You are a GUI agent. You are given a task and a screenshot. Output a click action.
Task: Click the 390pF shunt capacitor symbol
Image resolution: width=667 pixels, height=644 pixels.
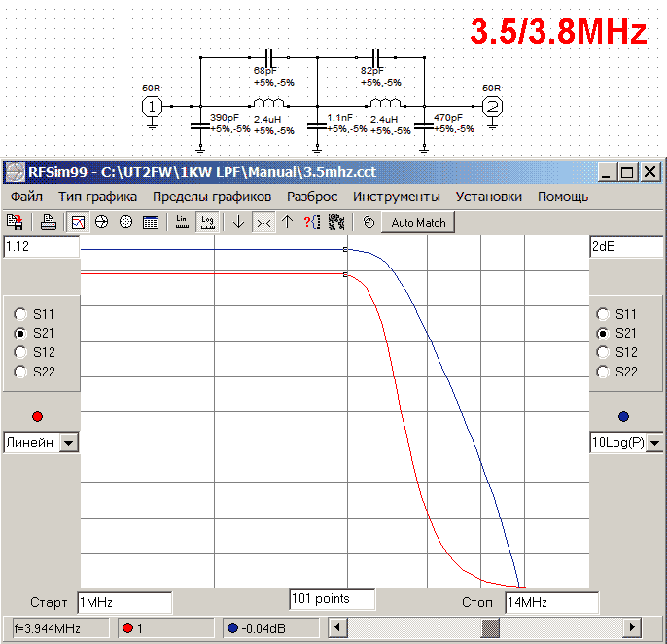coord(200,126)
